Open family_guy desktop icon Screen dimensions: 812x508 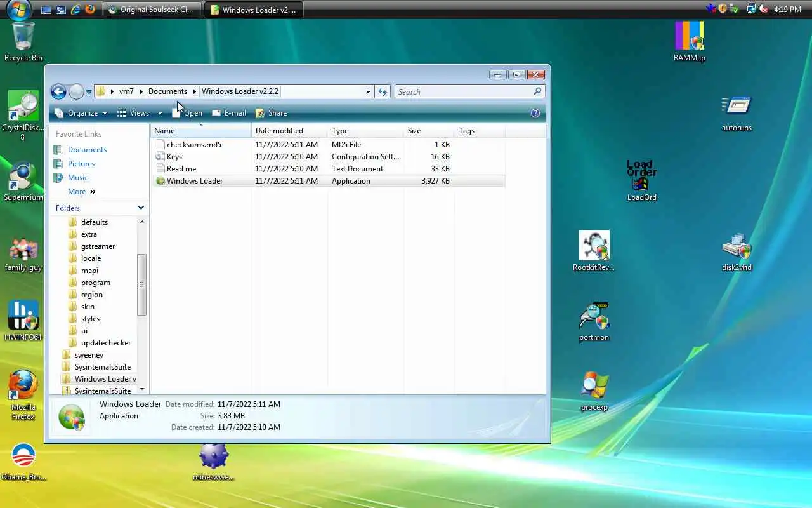[23, 254]
